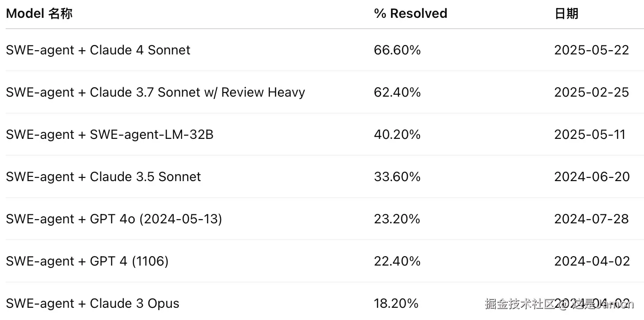Click the date 2024-06-20
Viewport: 644px width, 320px height.
(x=591, y=177)
